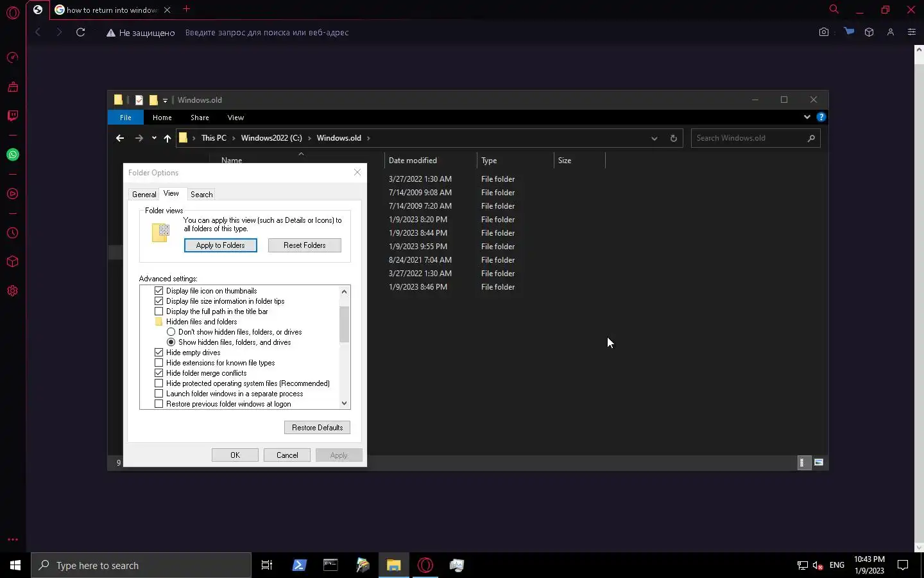Expand chevron after This PC in breadcrumb

234,138
